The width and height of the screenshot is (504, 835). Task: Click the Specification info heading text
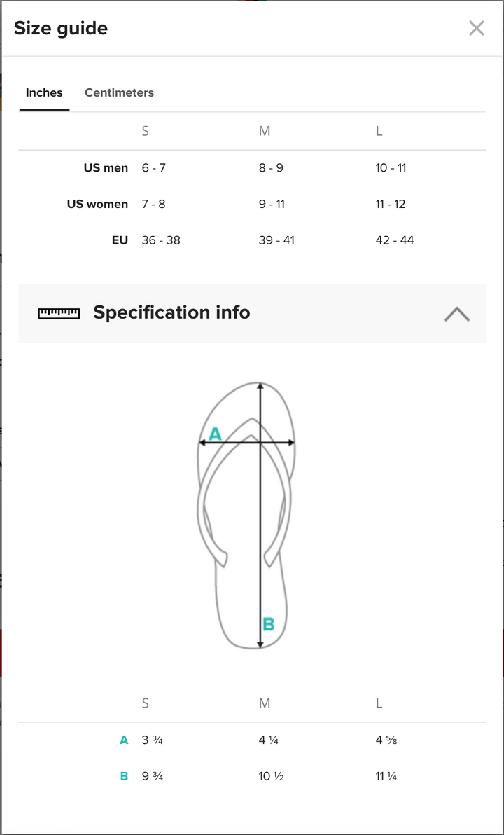click(171, 312)
